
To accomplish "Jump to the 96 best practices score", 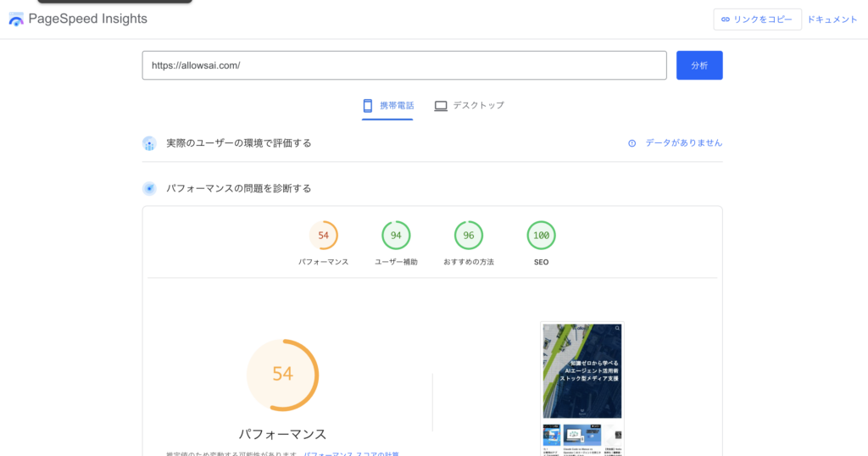I will (x=468, y=236).
